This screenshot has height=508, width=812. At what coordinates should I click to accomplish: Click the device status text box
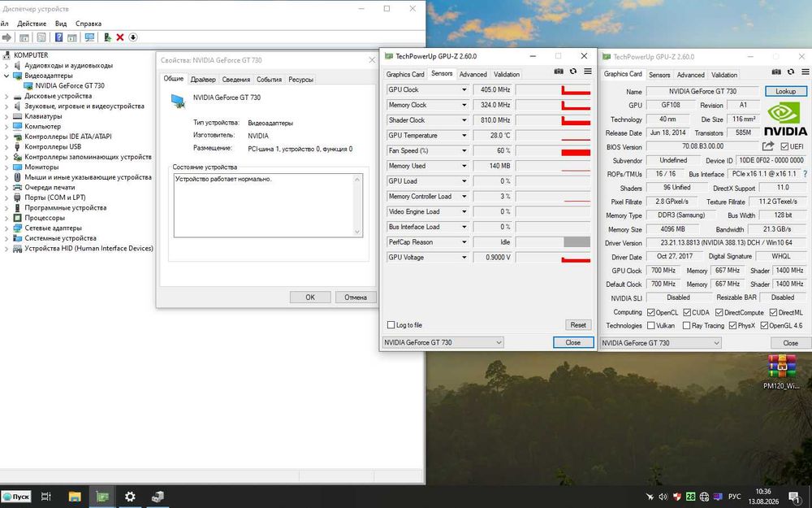pyautogui.click(x=268, y=206)
